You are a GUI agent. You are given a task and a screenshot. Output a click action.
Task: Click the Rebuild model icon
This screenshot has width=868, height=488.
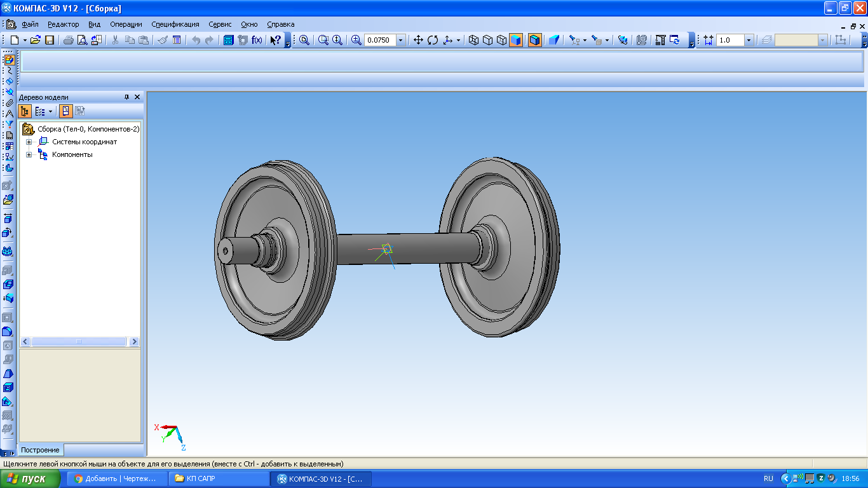(674, 40)
